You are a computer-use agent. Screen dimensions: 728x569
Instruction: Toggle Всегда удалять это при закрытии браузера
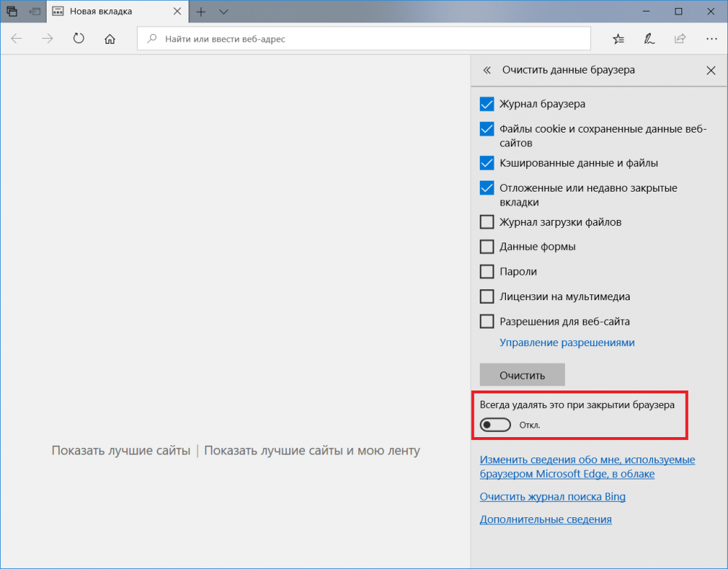495,425
